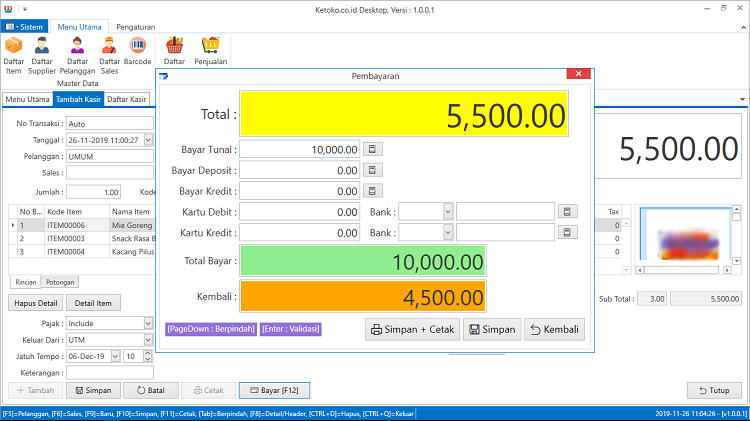Open the Daftar Supplier icon

[x=42, y=56]
